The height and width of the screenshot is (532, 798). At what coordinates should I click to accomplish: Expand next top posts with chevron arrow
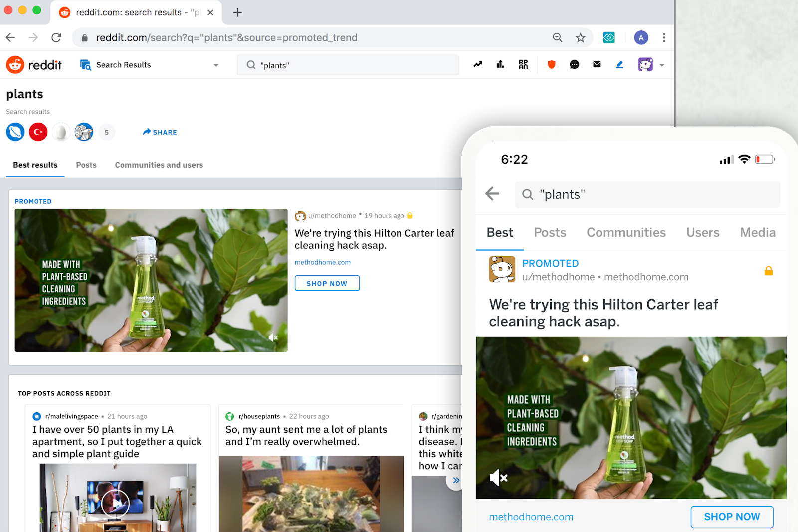pyautogui.click(x=456, y=480)
